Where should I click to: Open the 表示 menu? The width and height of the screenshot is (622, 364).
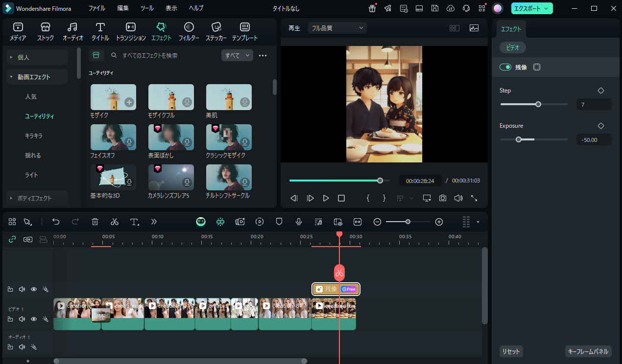point(171,8)
